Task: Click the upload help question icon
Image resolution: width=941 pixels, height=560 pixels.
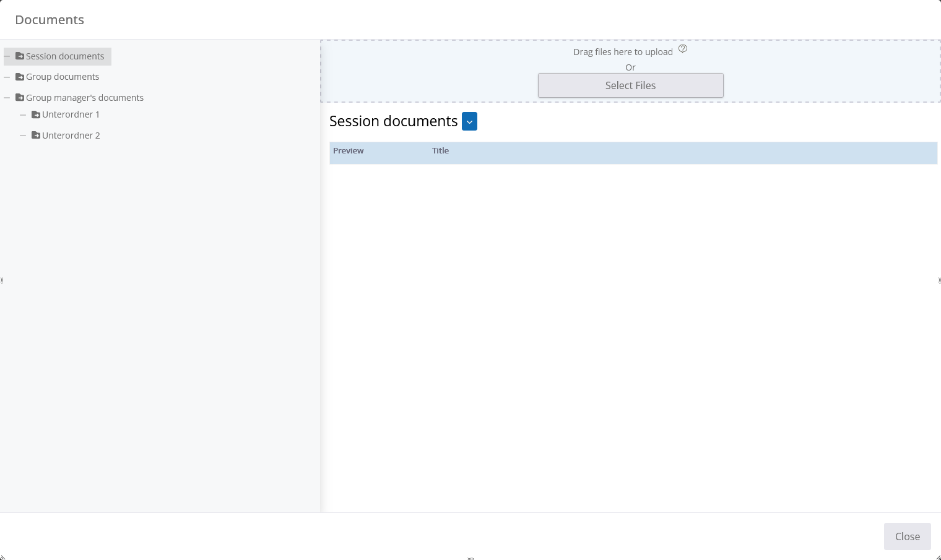Action: pos(683,49)
